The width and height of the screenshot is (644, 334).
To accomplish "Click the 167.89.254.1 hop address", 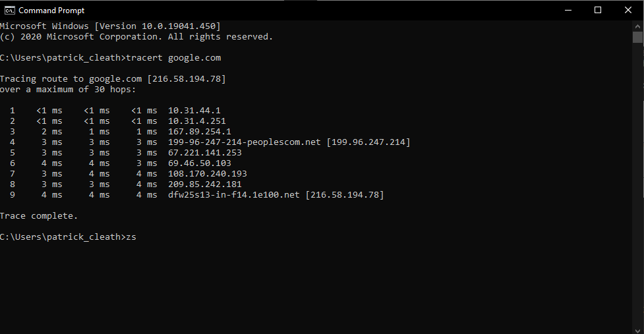I will [x=200, y=132].
